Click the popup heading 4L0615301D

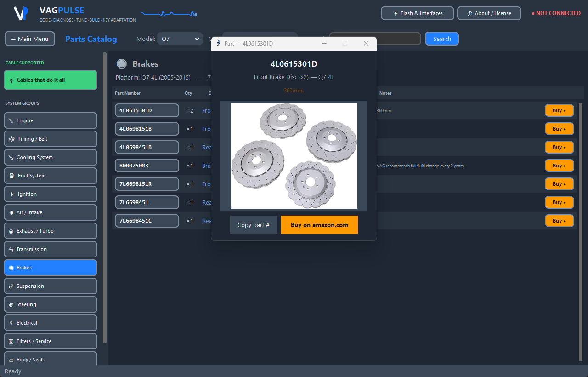click(x=294, y=64)
